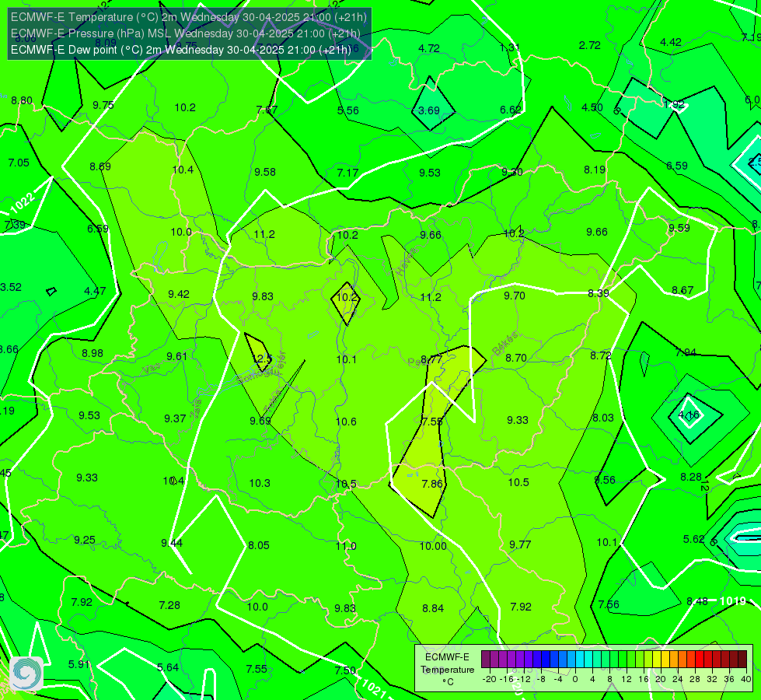Click the 8.69 temperature value
This screenshot has width=761, height=700.
(100, 166)
